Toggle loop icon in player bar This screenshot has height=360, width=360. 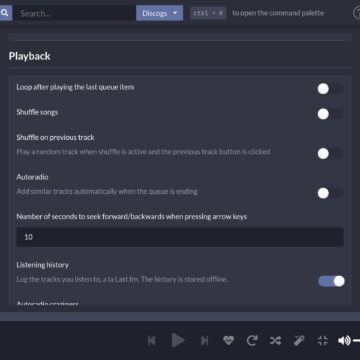coord(252,340)
